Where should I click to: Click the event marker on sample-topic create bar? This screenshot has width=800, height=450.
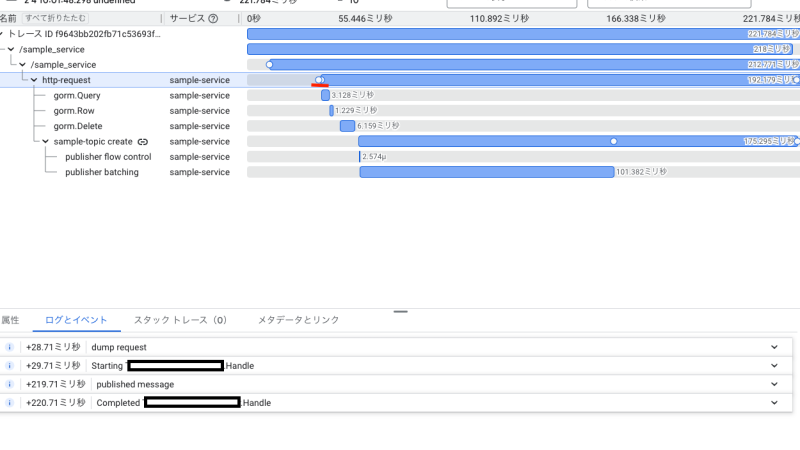coord(614,141)
